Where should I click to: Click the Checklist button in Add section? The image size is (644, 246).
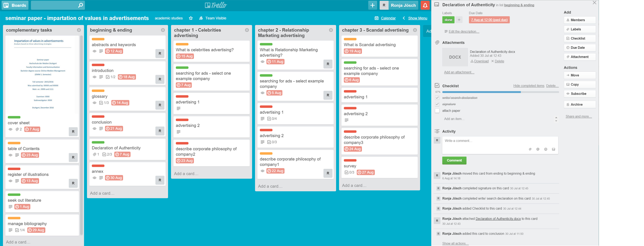tap(580, 39)
